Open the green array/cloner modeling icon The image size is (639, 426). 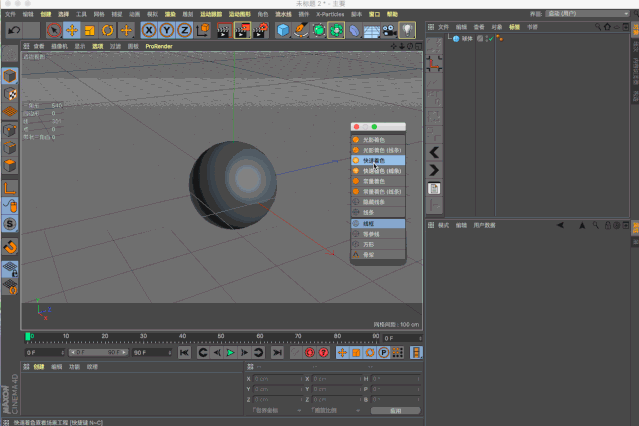[x=336, y=30]
